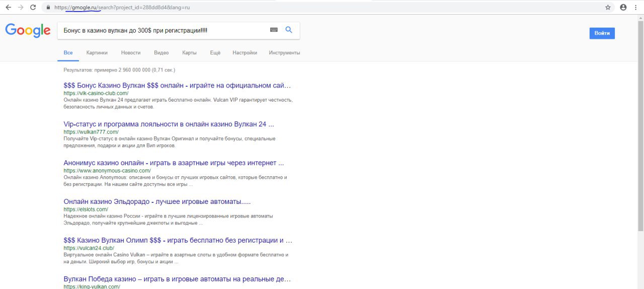Reload the page with the refresh icon
The height and width of the screenshot is (289, 644).
click(33, 8)
